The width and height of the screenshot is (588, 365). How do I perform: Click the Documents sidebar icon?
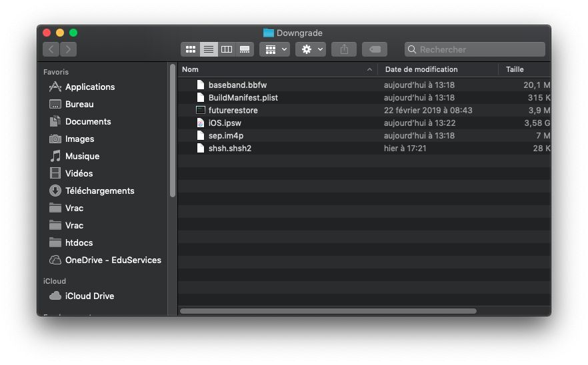(x=55, y=121)
